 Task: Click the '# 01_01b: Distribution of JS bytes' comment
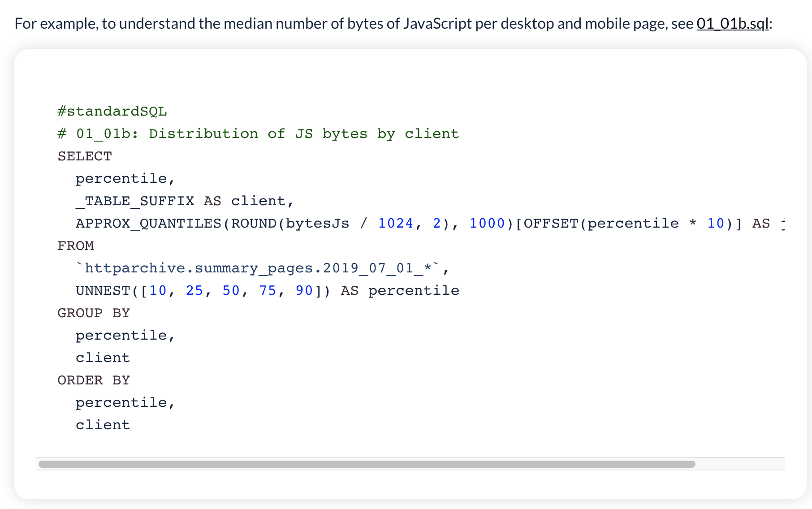pyautogui.click(x=258, y=134)
